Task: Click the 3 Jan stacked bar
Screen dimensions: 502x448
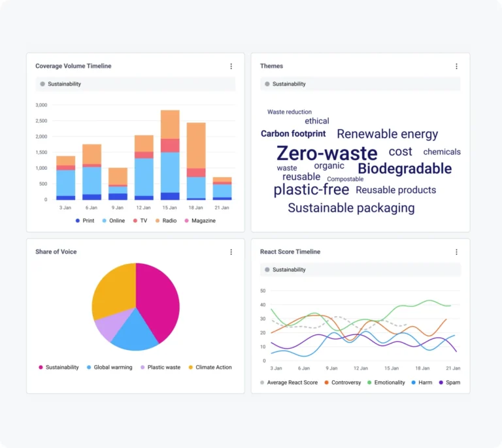Action: tap(65, 178)
